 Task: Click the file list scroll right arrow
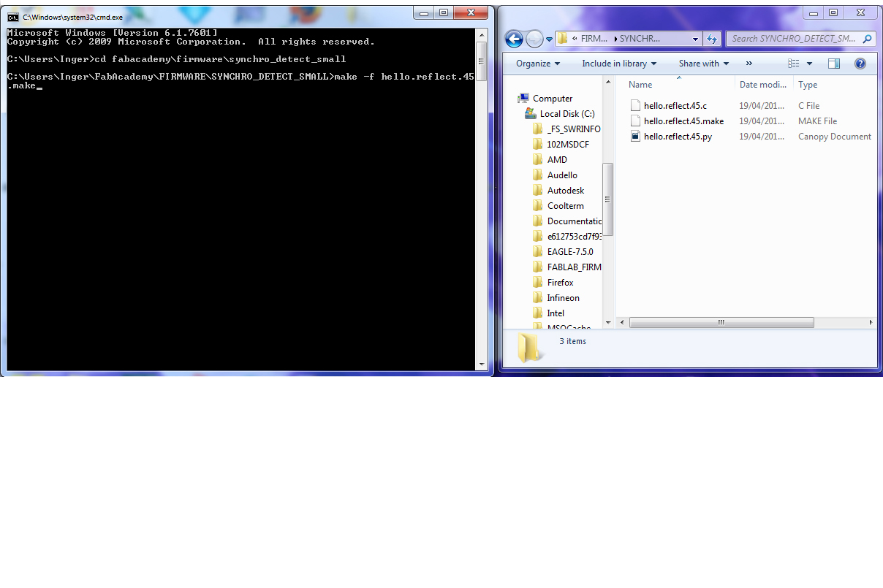[x=871, y=322]
